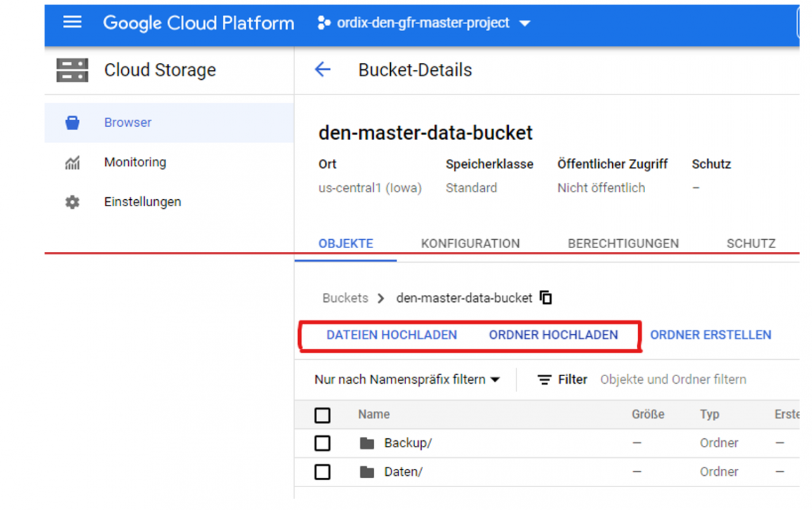Expand the ordix-den-gfr-master-project dropdown arrow

[x=525, y=24]
